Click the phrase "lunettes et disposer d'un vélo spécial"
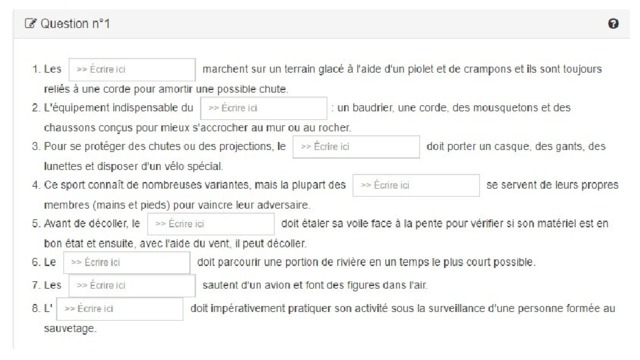 133,166
